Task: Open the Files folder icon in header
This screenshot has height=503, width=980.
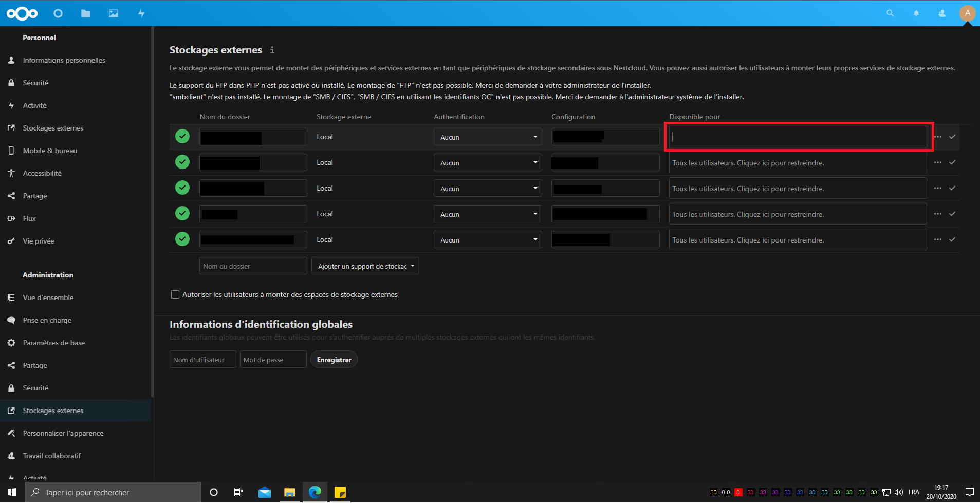Action: click(86, 13)
